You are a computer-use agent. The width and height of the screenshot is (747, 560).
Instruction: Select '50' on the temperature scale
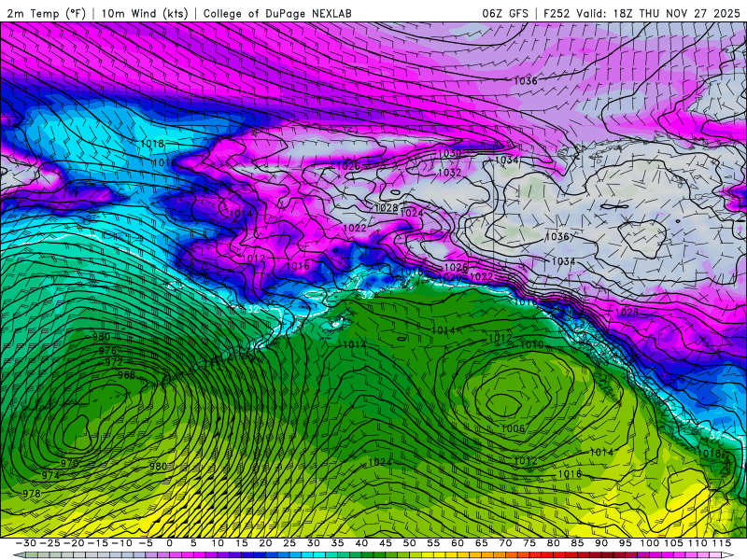[x=410, y=543]
